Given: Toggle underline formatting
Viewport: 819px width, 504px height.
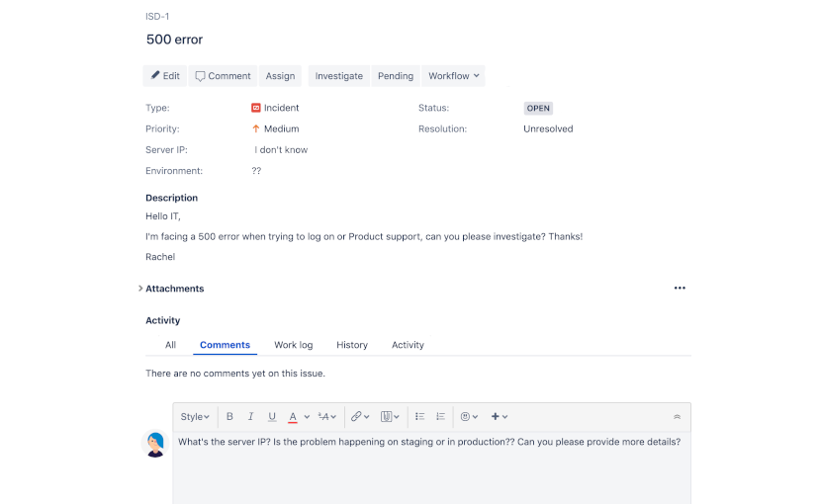Looking at the screenshot, I should (272, 416).
